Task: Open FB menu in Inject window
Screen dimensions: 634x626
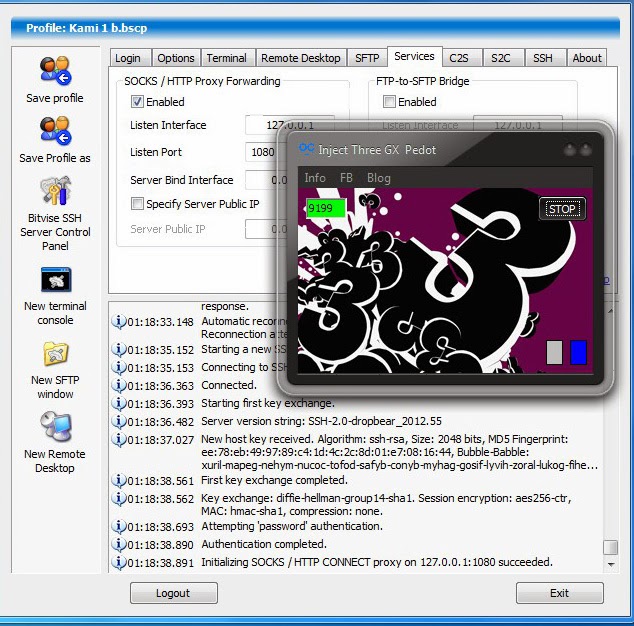Action: click(x=346, y=178)
